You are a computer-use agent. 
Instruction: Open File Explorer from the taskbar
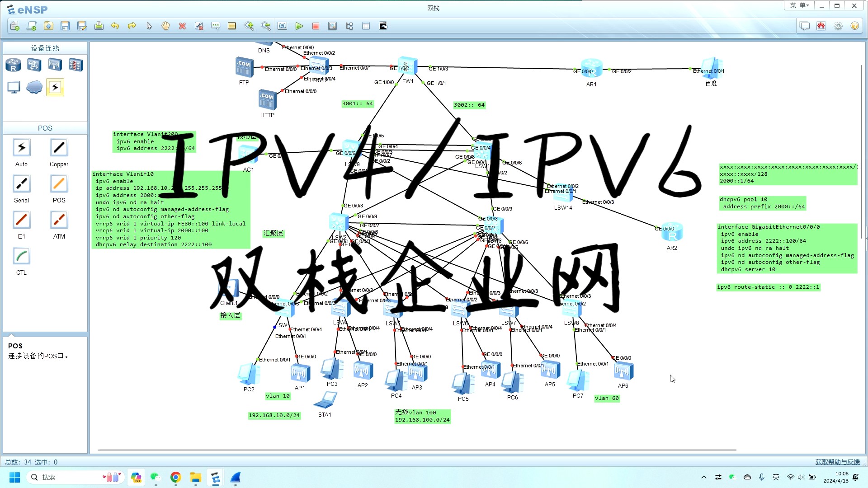point(195,477)
